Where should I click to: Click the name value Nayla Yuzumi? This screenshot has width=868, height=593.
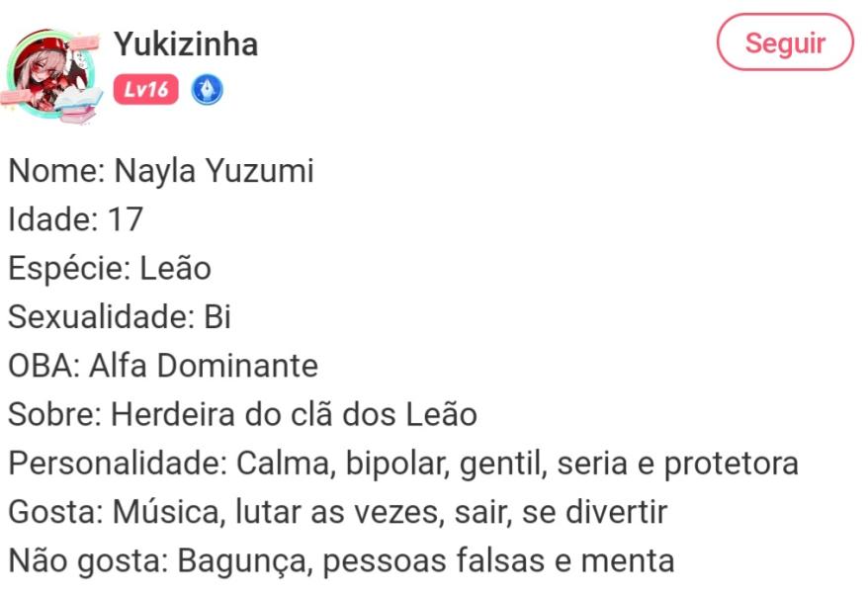[x=214, y=172]
